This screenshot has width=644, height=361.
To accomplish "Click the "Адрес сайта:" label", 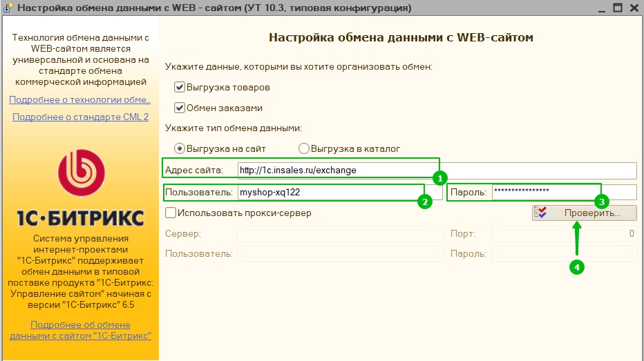I will point(194,170).
